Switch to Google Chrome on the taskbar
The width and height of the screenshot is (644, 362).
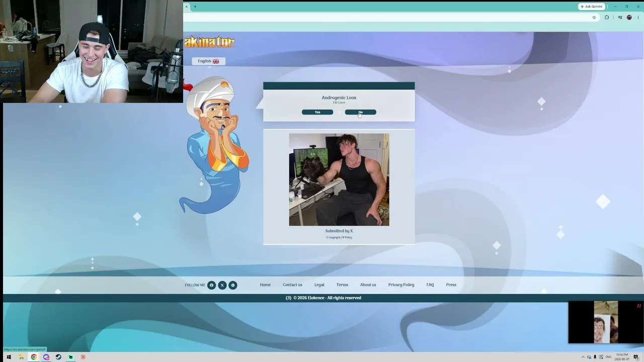pos(34,357)
